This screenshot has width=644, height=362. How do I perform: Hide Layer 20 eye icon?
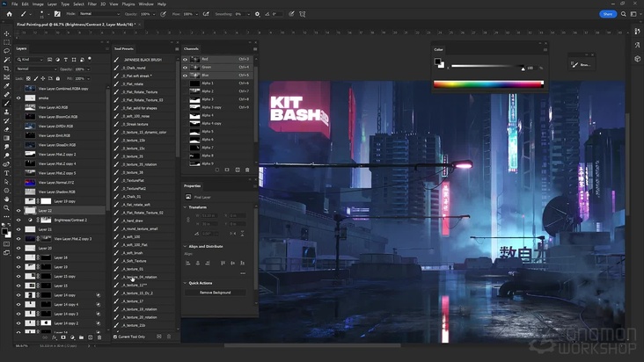point(18,248)
